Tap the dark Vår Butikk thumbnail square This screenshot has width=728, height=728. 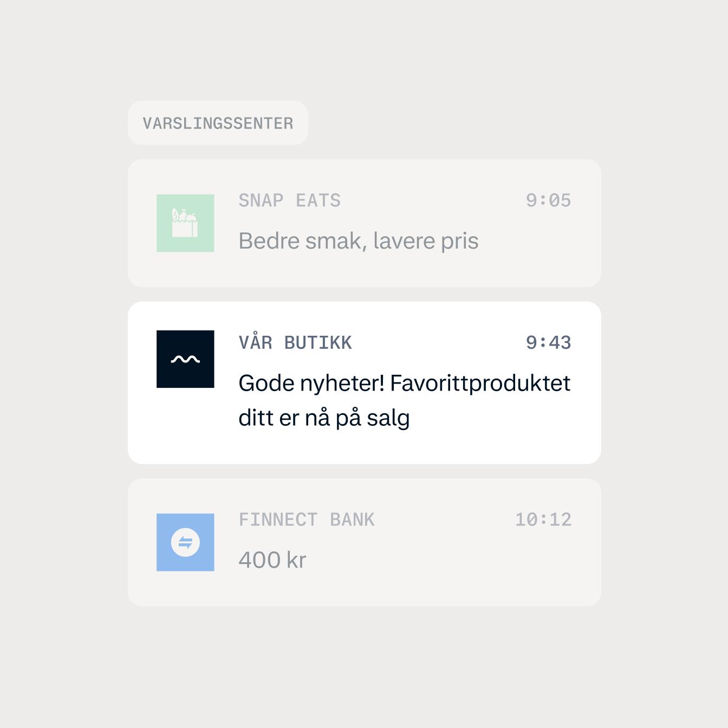(x=185, y=359)
